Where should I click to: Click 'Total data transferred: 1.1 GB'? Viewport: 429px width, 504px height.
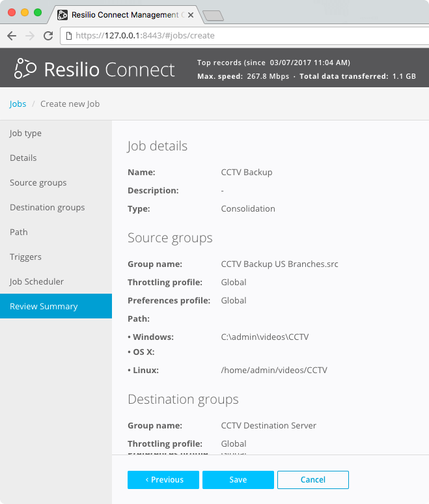pos(357,76)
